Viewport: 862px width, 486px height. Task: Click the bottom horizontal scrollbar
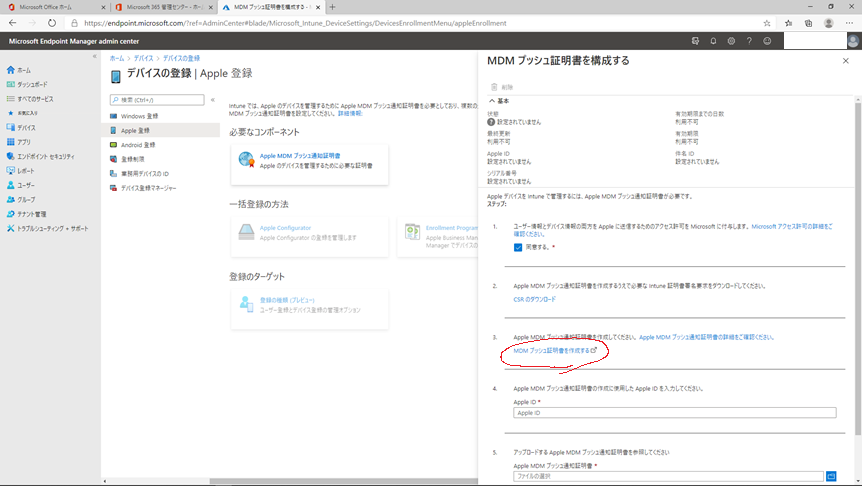(x=344, y=481)
